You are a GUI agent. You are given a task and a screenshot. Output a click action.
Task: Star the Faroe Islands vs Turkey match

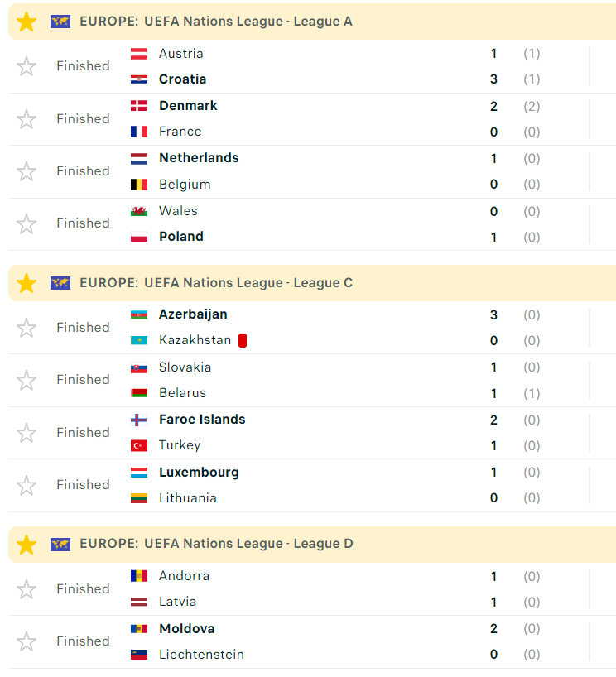click(26, 433)
